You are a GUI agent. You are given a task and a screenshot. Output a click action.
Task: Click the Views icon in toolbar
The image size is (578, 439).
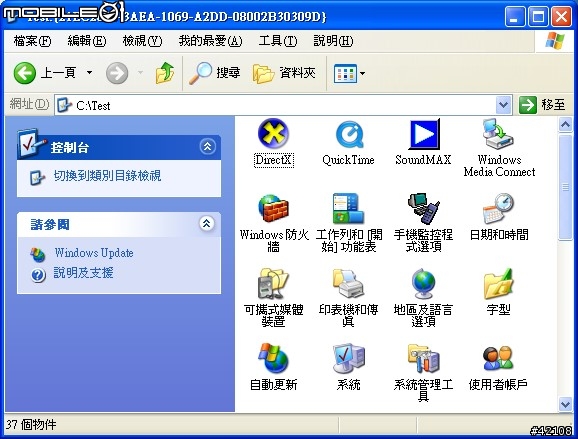coord(345,73)
